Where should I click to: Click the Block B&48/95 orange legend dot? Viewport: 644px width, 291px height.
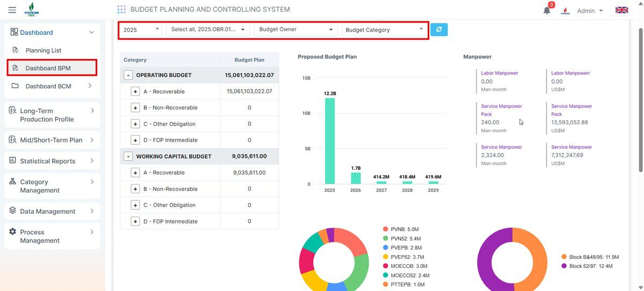click(563, 257)
